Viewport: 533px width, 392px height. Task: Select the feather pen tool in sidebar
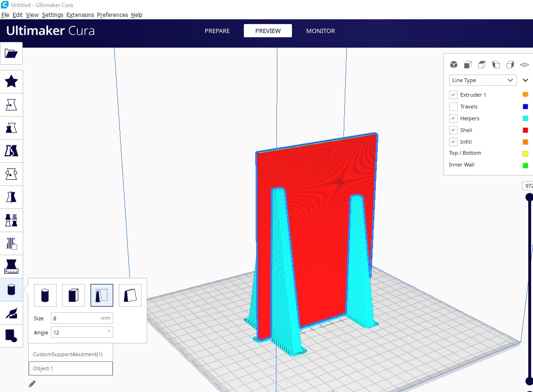click(11, 313)
